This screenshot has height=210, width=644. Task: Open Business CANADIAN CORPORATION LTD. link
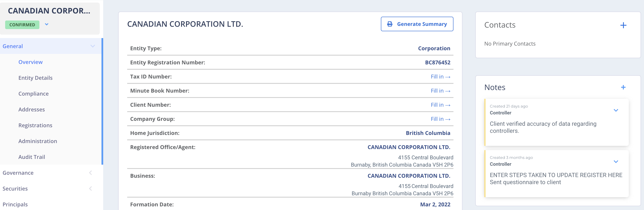click(x=409, y=176)
